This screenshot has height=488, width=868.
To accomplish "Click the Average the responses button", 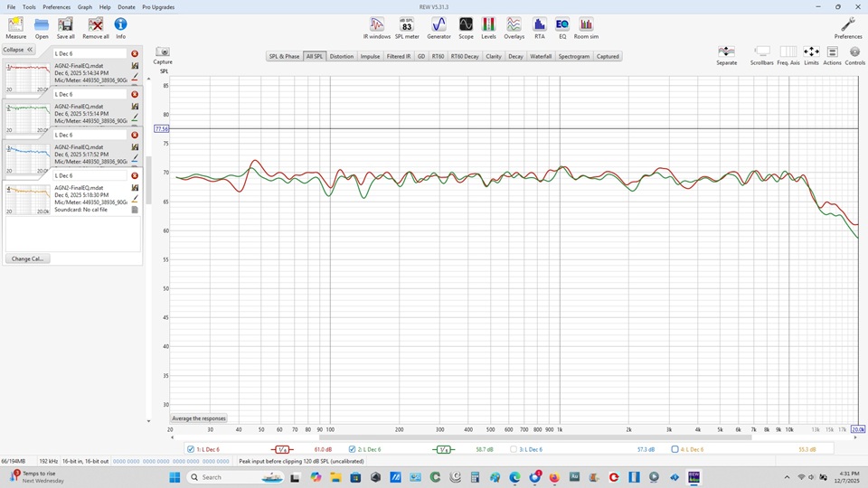I will pos(199,418).
